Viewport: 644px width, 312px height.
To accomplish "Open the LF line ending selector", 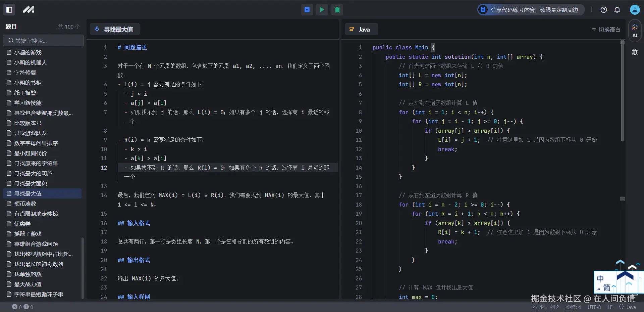I will [x=610, y=307].
